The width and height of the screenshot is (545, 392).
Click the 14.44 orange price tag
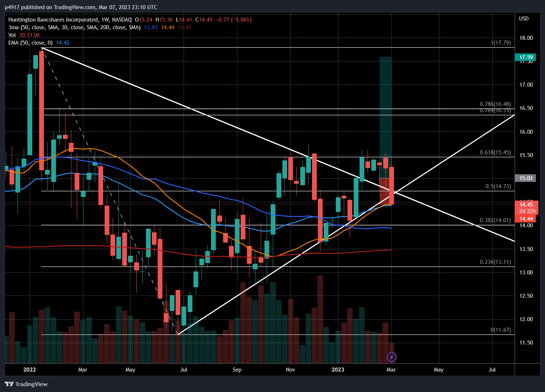pyautogui.click(x=526, y=219)
